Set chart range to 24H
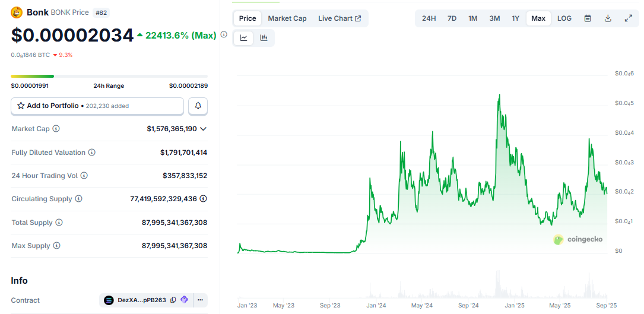Image resolution: width=644 pixels, height=314 pixels. (429, 18)
